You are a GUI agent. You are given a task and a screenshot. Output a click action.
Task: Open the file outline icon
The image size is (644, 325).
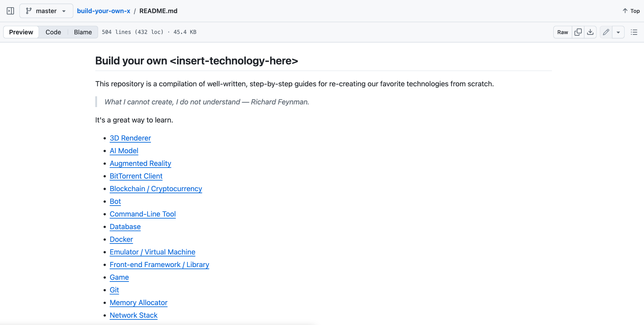pos(634,32)
